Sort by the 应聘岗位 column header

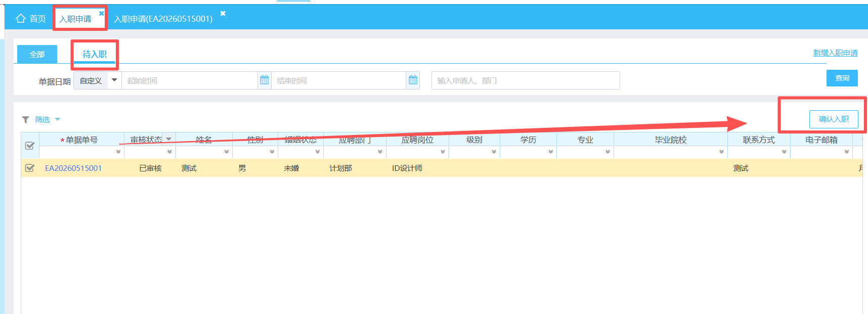(417, 140)
